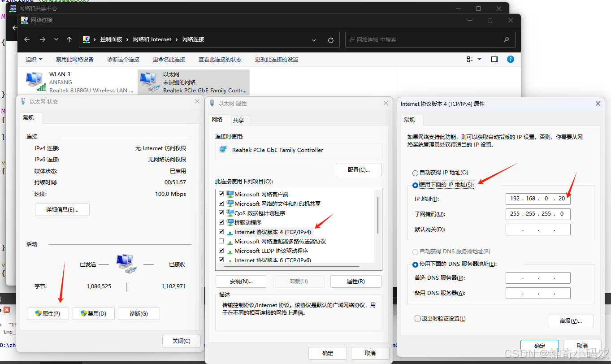
Task: Click 关闭(C) in Ethernet status dialog
Action: pos(181,341)
